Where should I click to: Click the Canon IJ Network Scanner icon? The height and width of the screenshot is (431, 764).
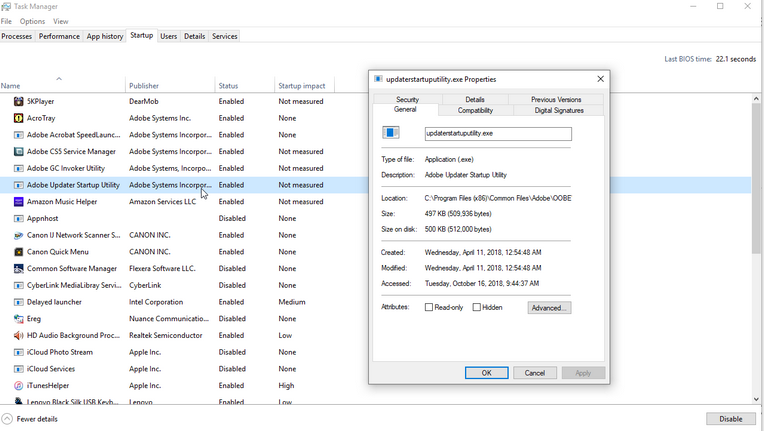pyautogui.click(x=19, y=235)
